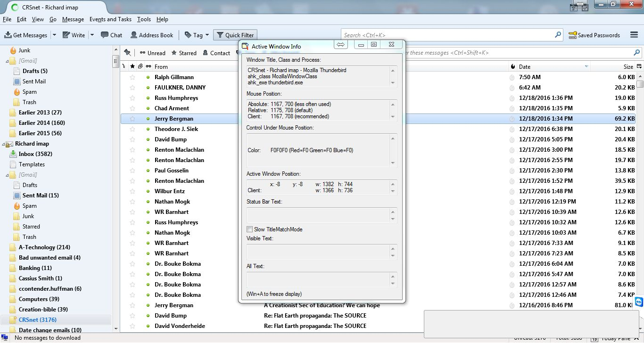Screen dimensions: 644x343
Task: Toggle the Unread quick filter
Action: coord(152,53)
